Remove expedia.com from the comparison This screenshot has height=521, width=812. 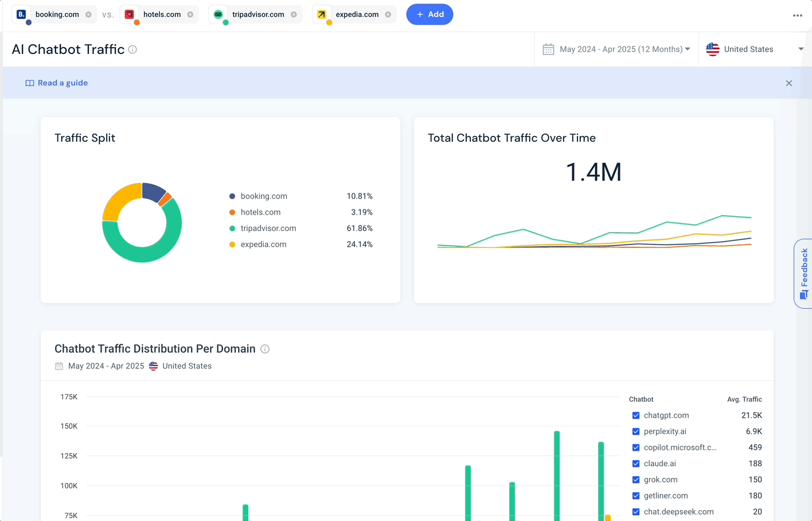(x=388, y=14)
